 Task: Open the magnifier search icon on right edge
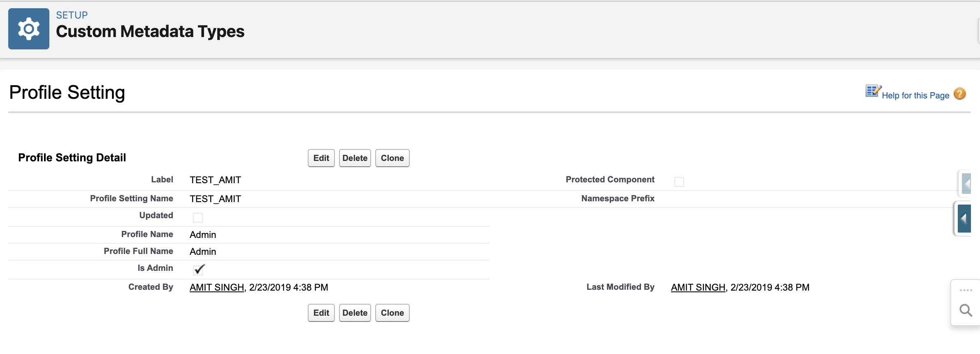[x=966, y=310]
